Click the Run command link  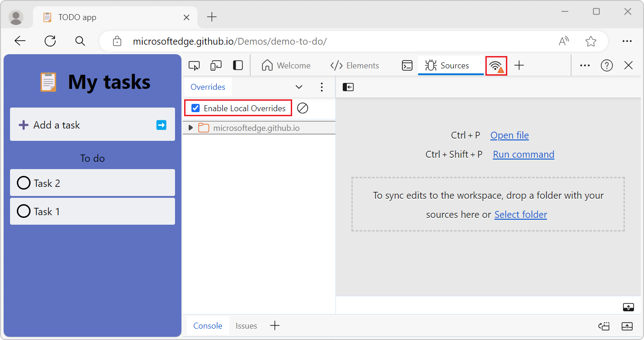tap(524, 155)
